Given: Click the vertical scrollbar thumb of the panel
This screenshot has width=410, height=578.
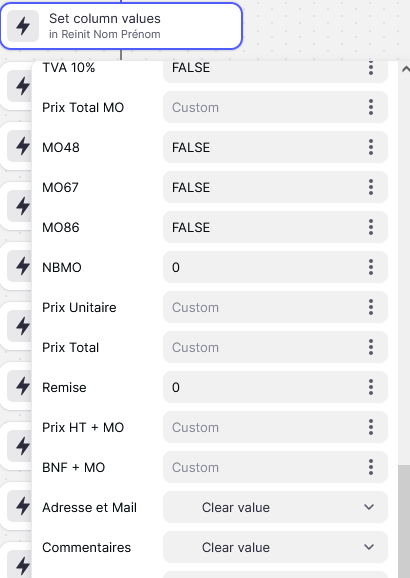Looking at the screenshot, I should pyautogui.click(x=404, y=521).
